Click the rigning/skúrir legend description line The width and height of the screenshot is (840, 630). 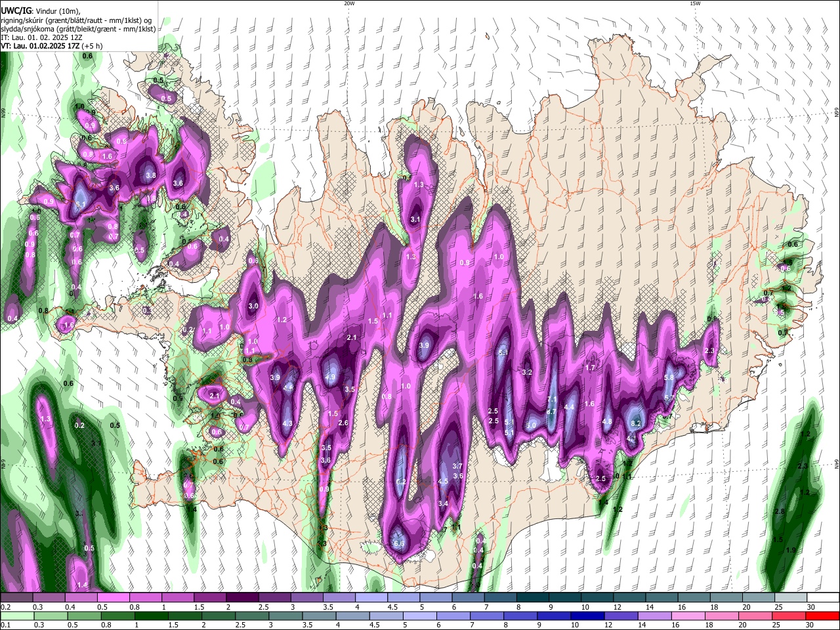tap(75, 20)
